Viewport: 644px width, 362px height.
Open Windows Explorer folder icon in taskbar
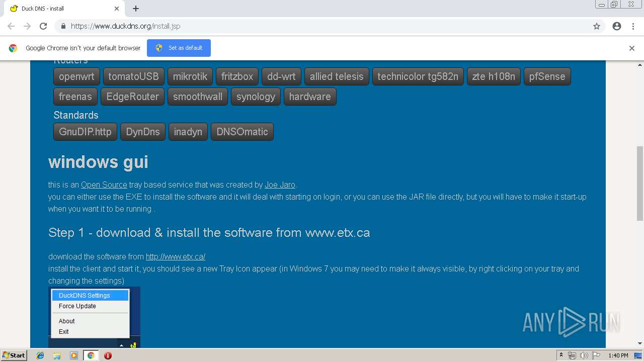tap(57, 355)
